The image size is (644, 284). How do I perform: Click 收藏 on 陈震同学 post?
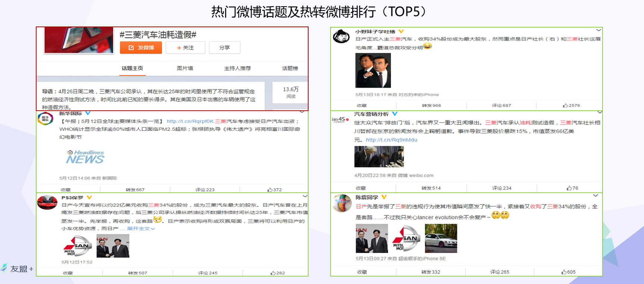pyautogui.click(x=362, y=272)
